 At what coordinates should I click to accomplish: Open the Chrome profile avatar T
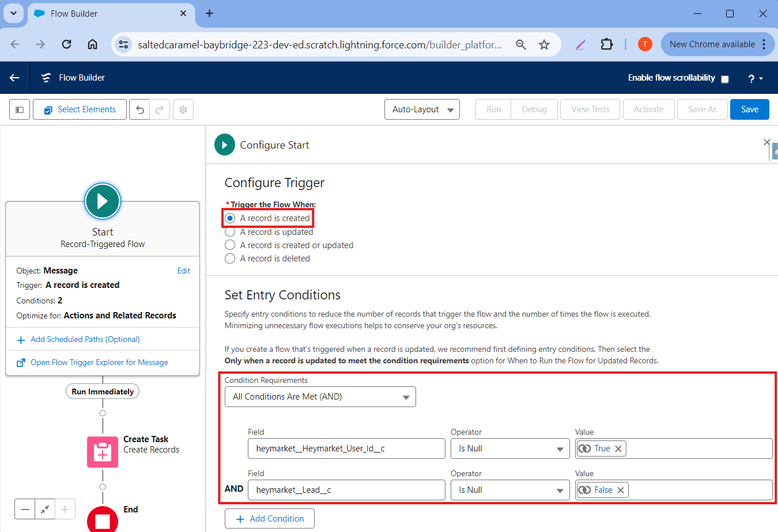click(x=645, y=44)
